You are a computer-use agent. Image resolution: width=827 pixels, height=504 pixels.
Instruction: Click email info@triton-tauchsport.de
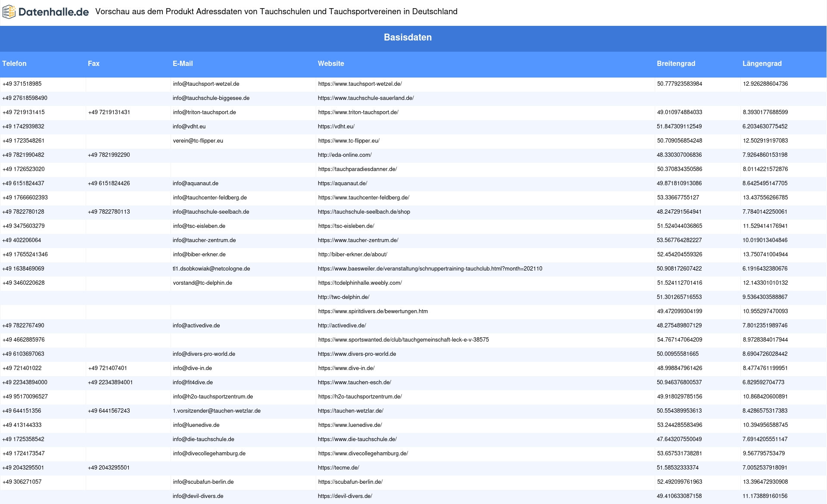click(205, 112)
